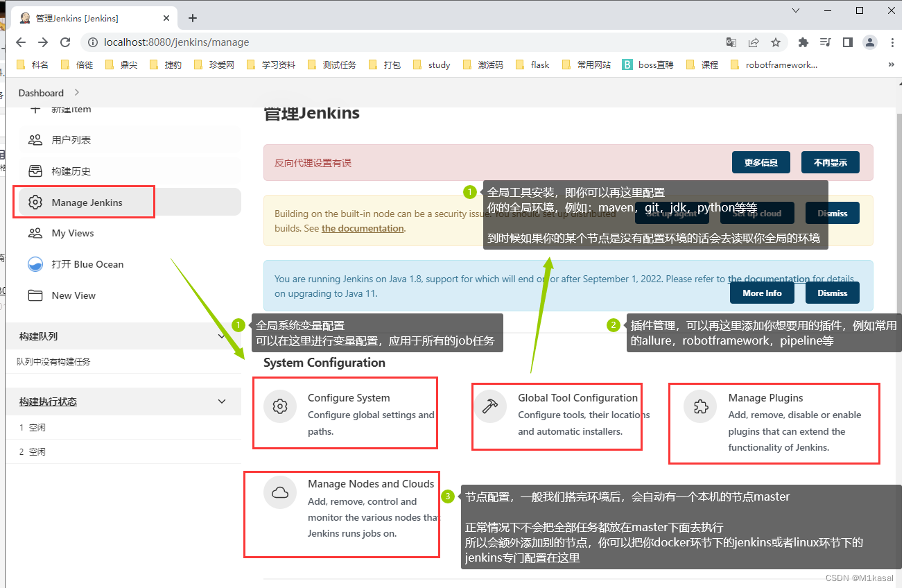Open the Manage Plugins link
This screenshot has width=904, height=588.
click(x=765, y=398)
